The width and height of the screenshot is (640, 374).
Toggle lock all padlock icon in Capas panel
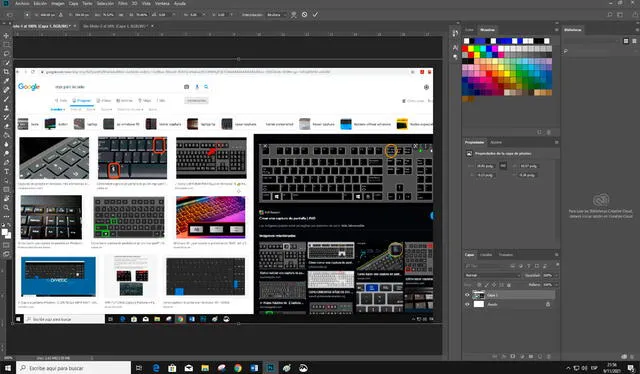pos(509,285)
